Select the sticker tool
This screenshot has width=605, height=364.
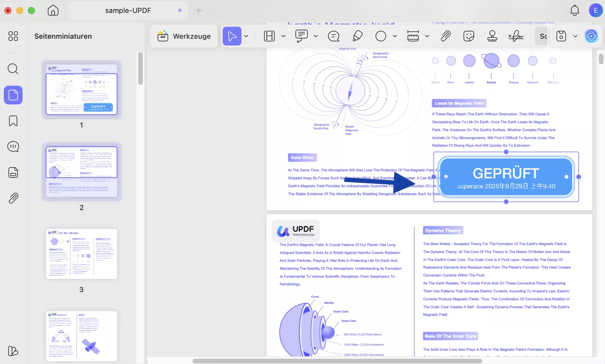469,36
